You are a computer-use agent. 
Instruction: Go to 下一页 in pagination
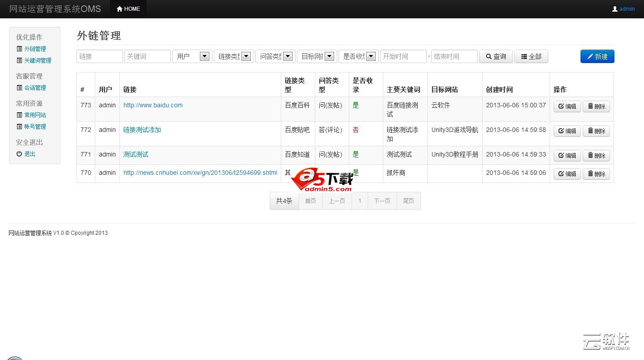pyautogui.click(x=382, y=201)
